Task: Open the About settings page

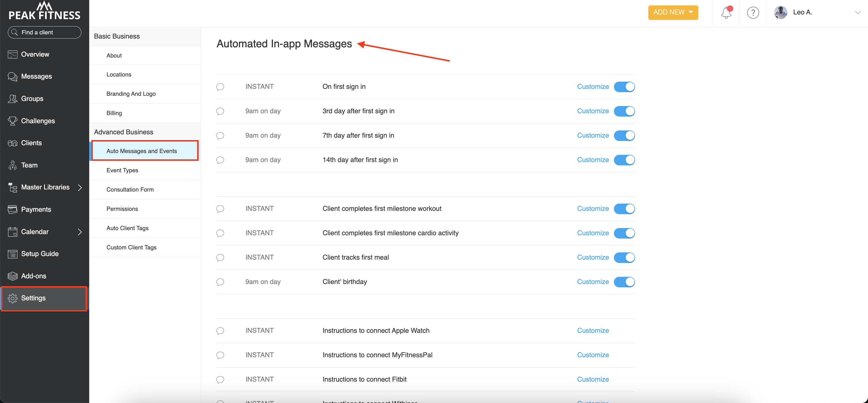Action: [145, 55]
